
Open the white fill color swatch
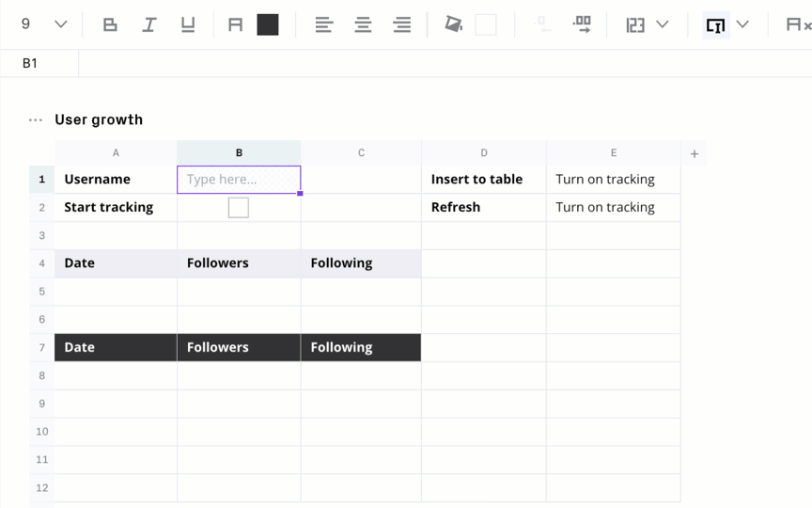pyautogui.click(x=486, y=24)
